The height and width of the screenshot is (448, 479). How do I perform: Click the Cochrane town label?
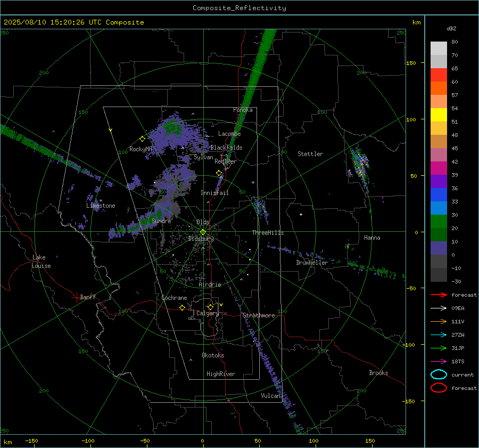coord(174,298)
